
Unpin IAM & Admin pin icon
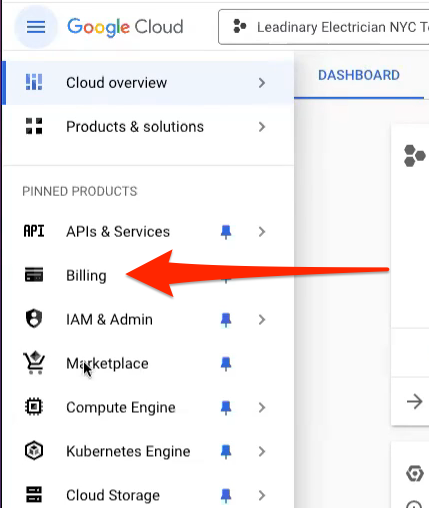tap(226, 320)
